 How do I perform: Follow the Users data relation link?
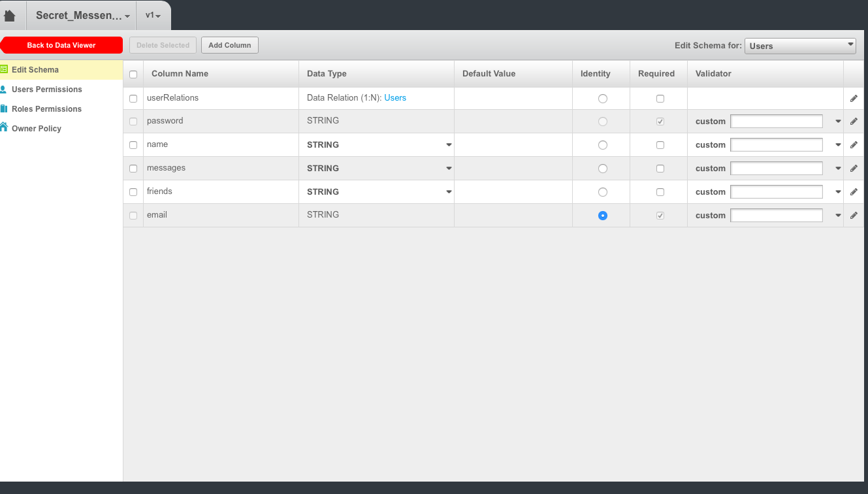tap(395, 97)
